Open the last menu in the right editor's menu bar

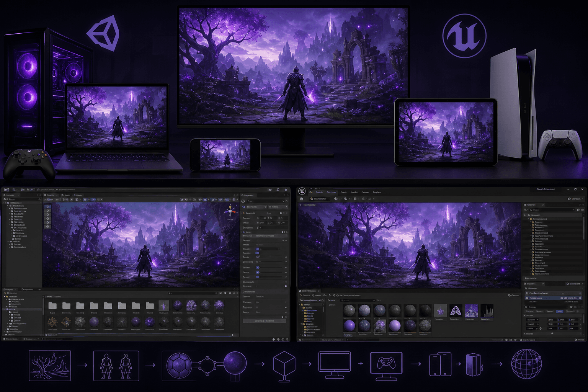(x=377, y=192)
